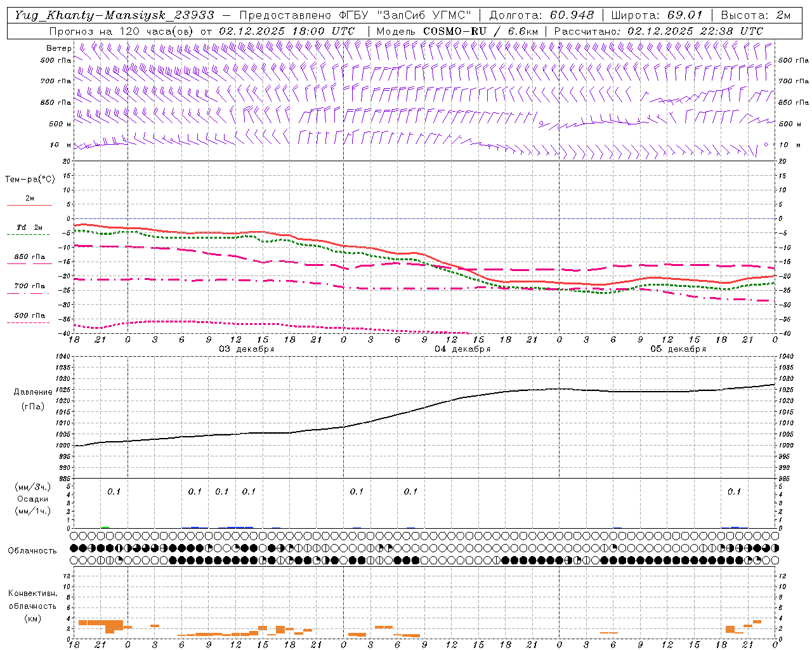The width and height of the screenshot is (812, 650).
Task: Select the 03 декабря date label
Action: [x=247, y=349]
